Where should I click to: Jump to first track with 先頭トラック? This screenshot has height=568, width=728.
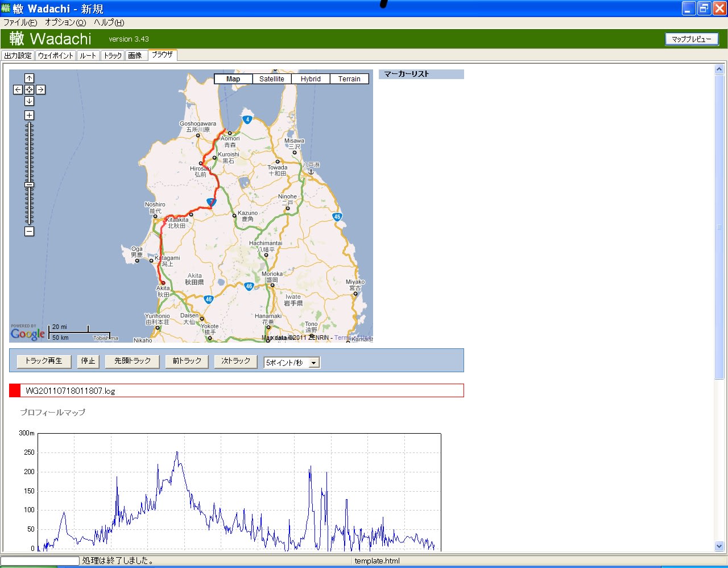tap(133, 361)
